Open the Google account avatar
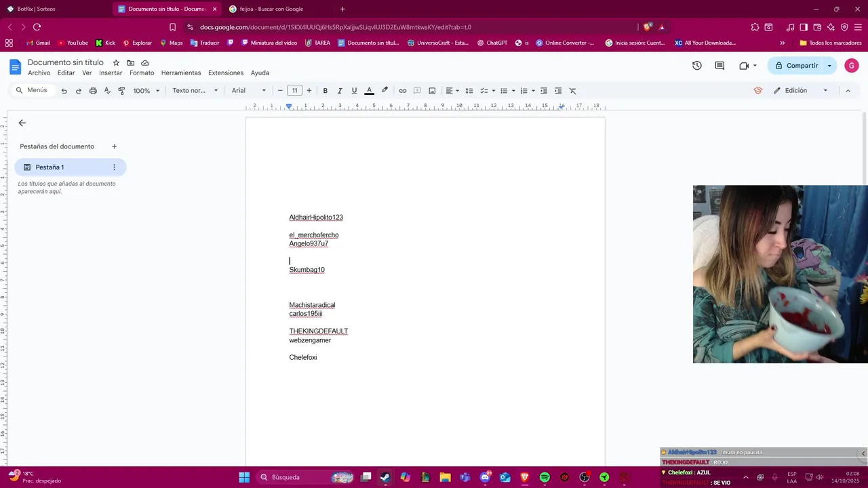Viewport: 868px width, 488px height. 852,66
